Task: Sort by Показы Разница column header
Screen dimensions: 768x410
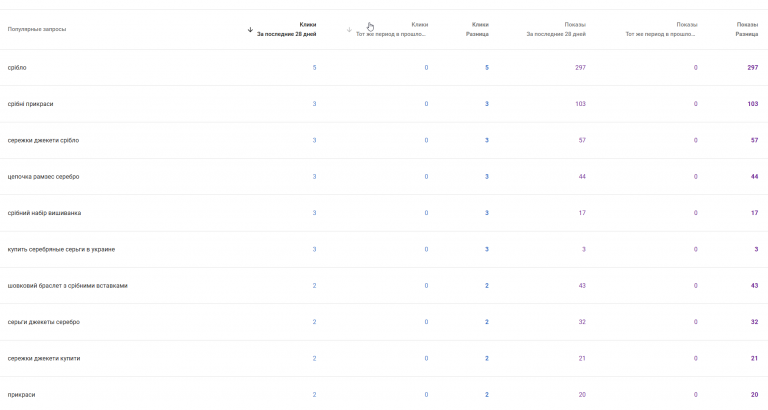Action: click(x=746, y=29)
